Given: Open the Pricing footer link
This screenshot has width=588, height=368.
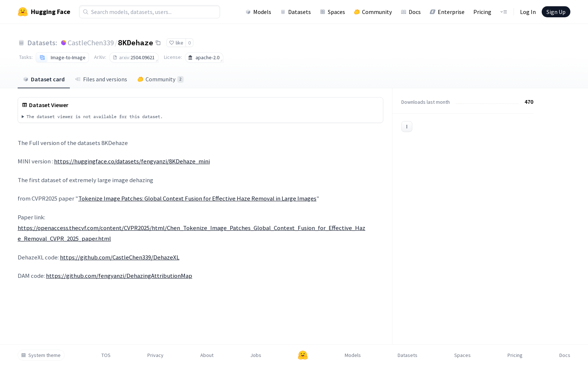Looking at the screenshot, I should click(515, 355).
